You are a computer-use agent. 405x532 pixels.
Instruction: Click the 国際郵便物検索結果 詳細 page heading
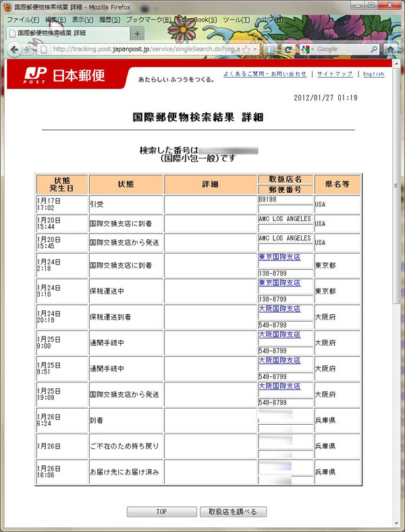[x=198, y=117]
